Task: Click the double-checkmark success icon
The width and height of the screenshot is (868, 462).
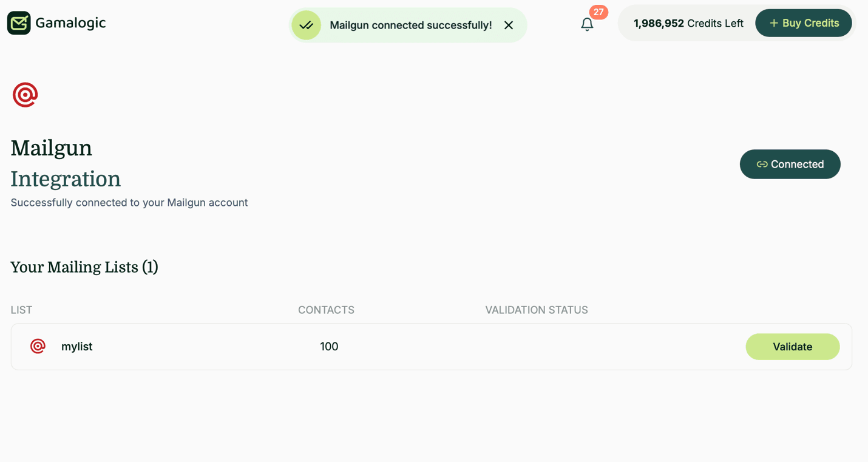Action: pos(307,25)
